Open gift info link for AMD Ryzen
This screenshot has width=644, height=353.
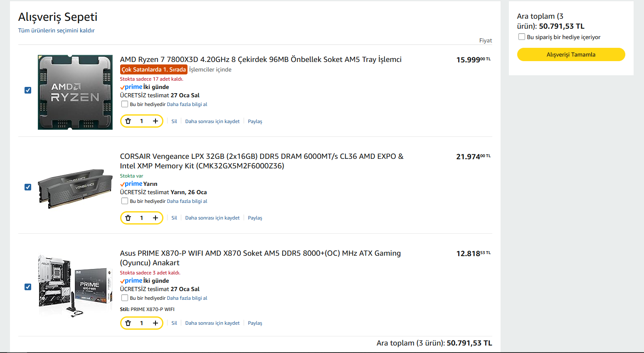click(187, 104)
